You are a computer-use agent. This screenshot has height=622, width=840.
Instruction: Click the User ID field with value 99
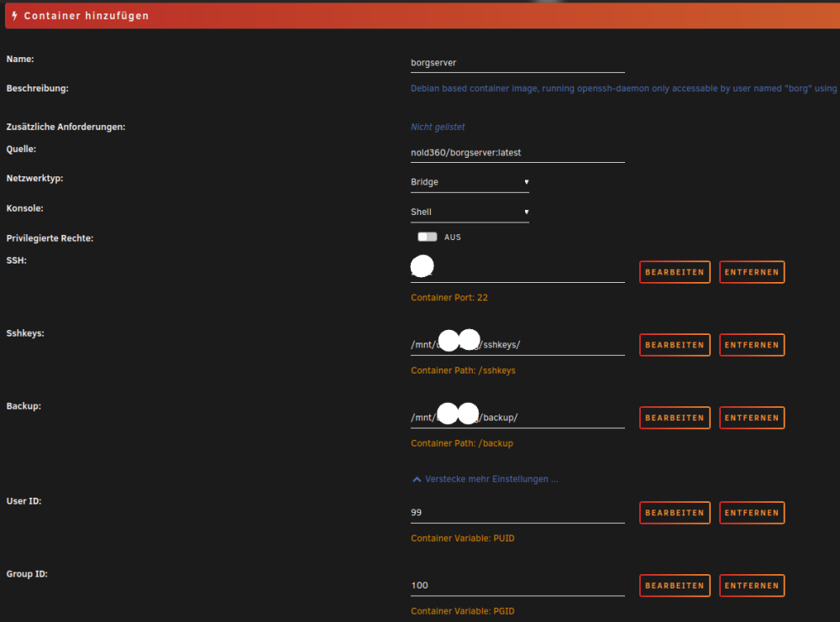tap(517, 513)
